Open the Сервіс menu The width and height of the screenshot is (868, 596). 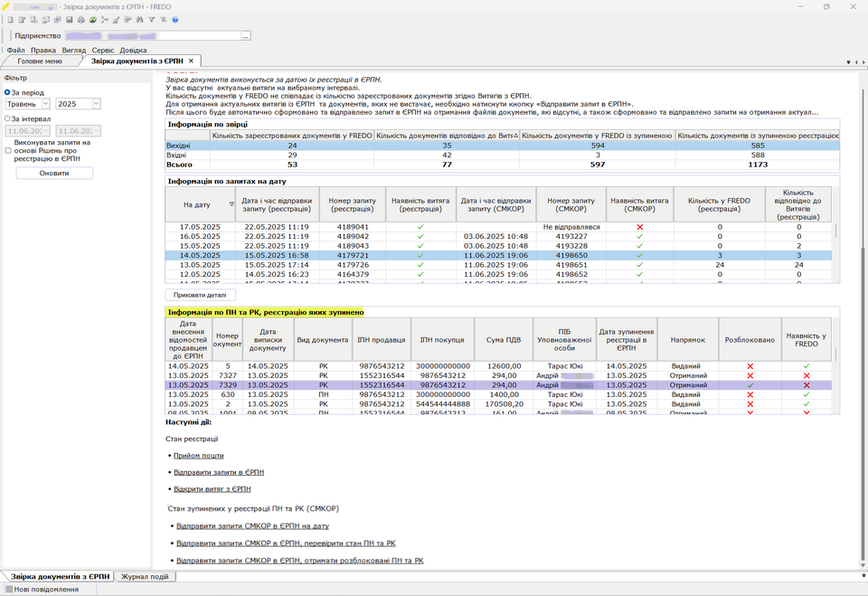click(x=103, y=50)
